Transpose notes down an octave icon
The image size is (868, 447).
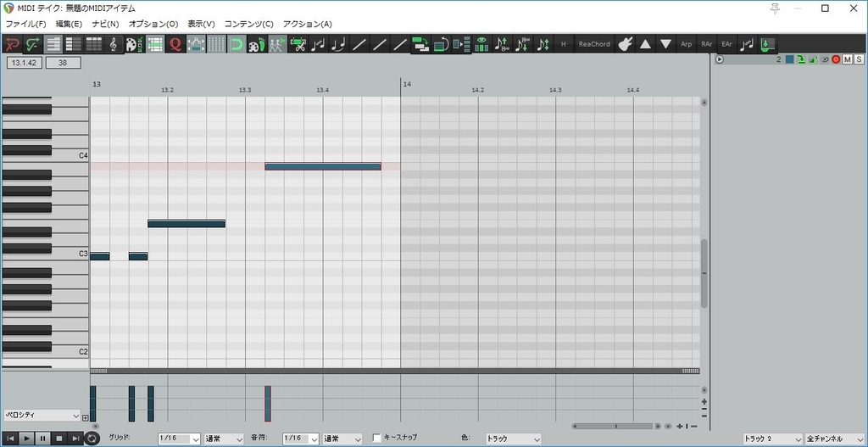tap(522, 44)
